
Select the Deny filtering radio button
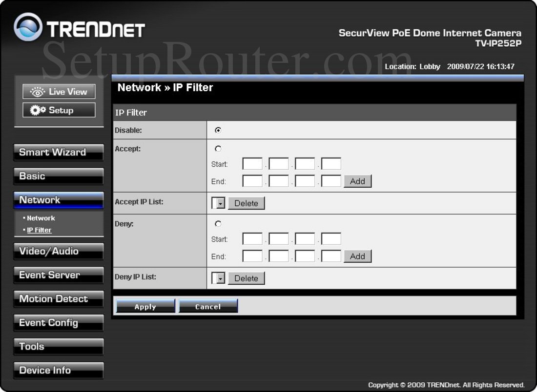(218, 223)
